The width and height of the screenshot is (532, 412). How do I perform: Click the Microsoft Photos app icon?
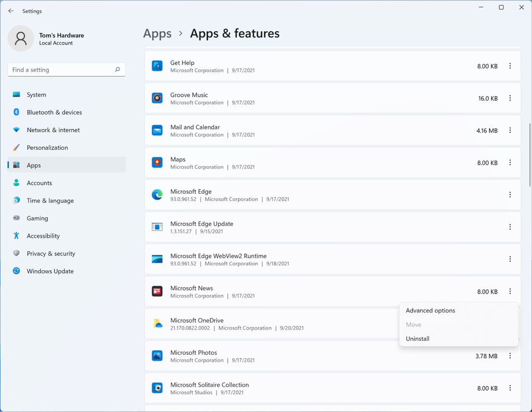[157, 356]
